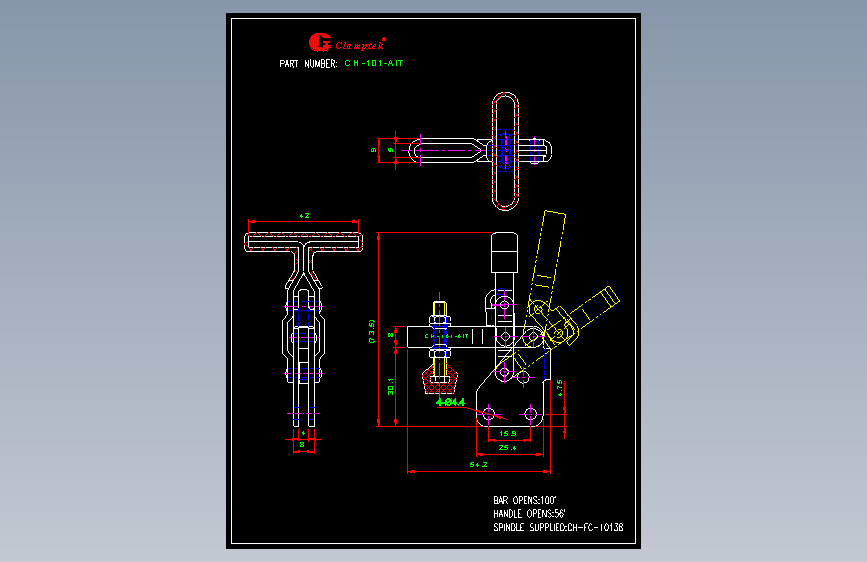Select the red hatched rubber spindle tip
The width and height of the screenshot is (867, 562).
coord(440,381)
